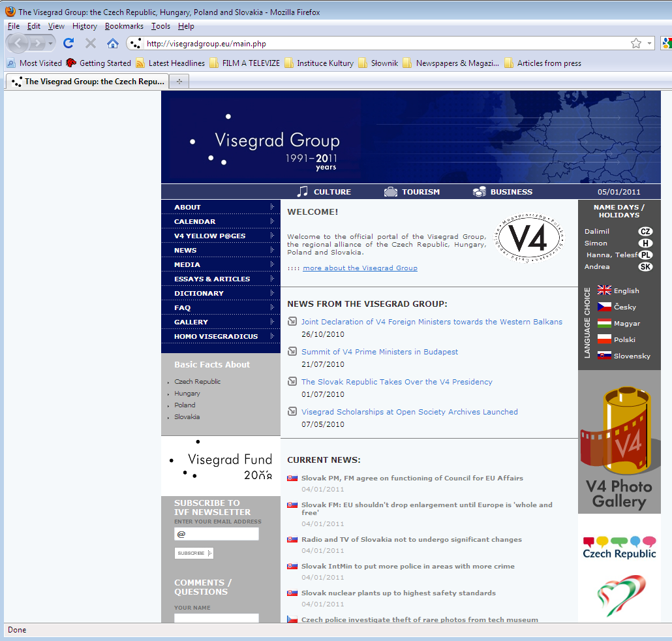Open the FILM A TELEVIZE bookmark folder

pyautogui.click(x=245, y=63)
